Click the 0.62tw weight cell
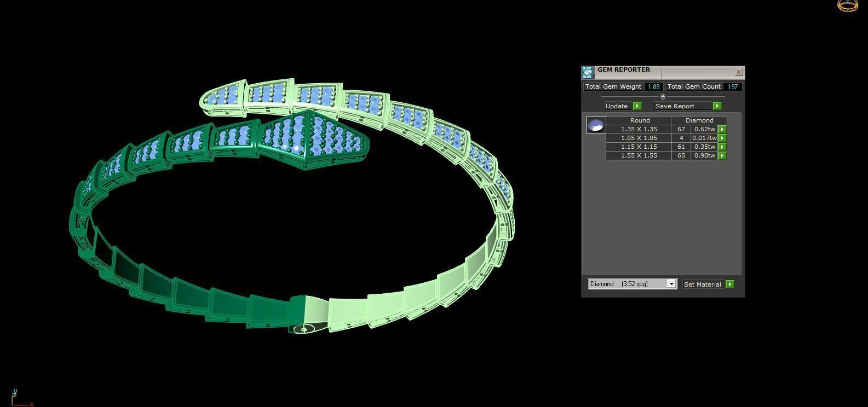 tap(704, 130)
